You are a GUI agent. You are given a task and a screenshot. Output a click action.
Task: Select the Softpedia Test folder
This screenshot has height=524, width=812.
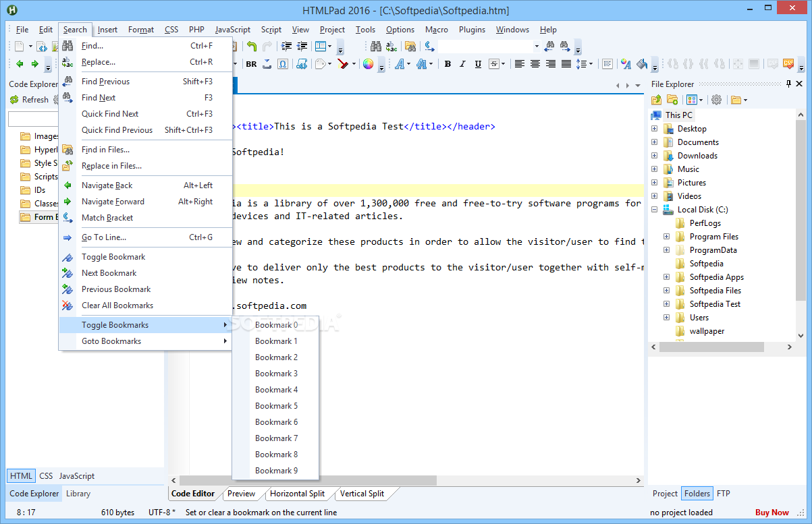click(715, 304)
